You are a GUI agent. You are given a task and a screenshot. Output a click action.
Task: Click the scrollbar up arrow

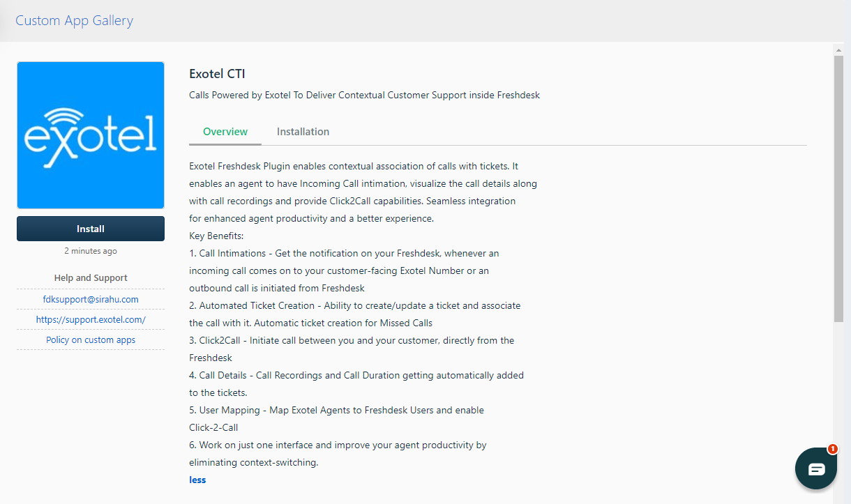[x=838, y=50]
